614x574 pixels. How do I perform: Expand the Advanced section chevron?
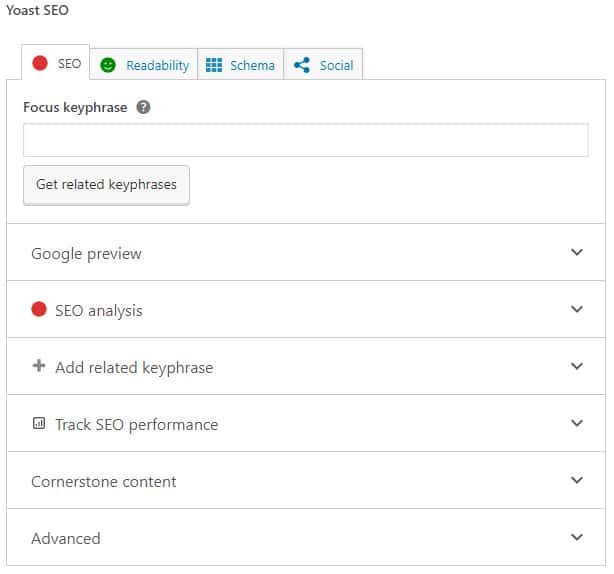[577, 537]
